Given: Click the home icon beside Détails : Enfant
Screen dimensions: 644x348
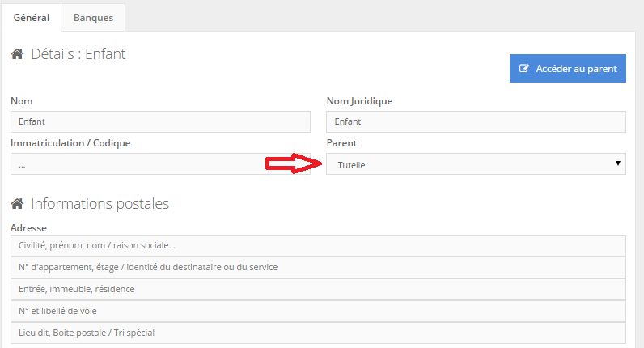Looking at the screenshot, I should coord(17,55).
